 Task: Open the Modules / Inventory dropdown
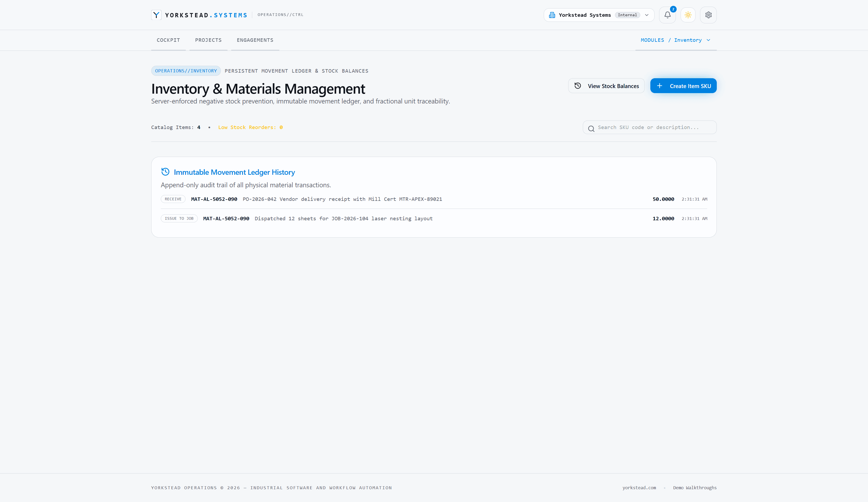tap(676, 40)
